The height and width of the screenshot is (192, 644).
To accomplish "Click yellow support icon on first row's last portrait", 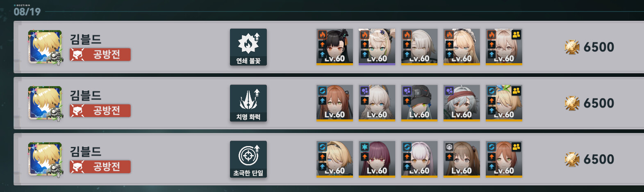I will click(516, 35).
